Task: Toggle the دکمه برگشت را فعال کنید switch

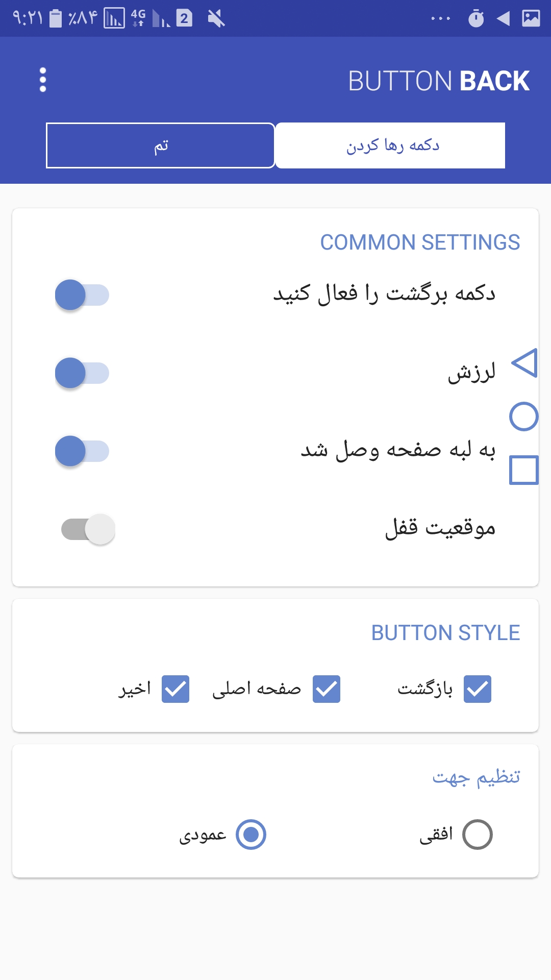Action: 82,295
